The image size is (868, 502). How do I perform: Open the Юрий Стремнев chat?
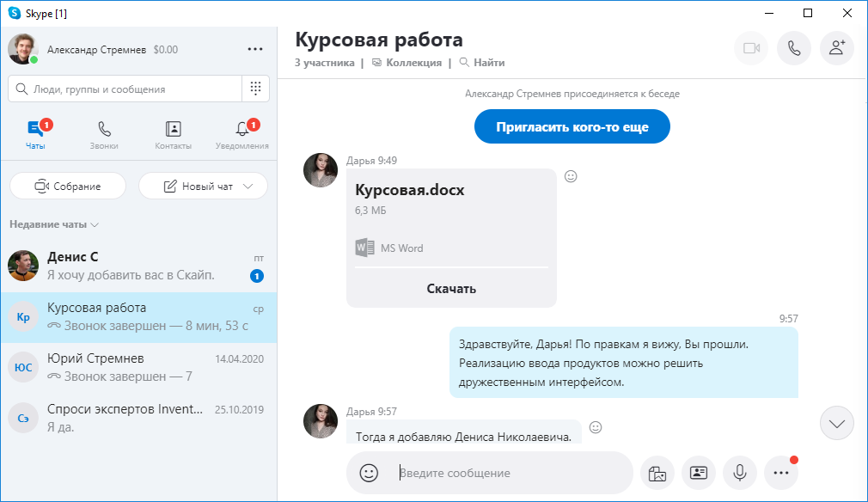pos(139,368)
